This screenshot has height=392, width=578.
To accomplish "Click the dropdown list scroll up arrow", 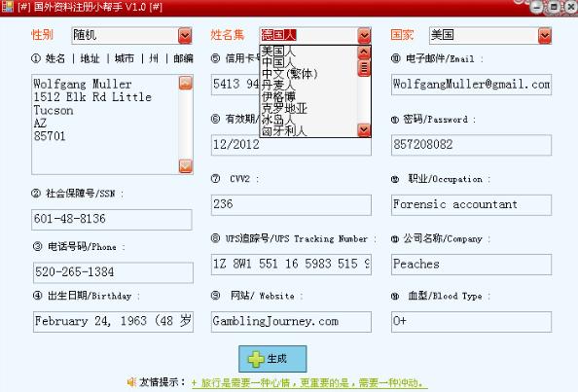I will 364,53.
